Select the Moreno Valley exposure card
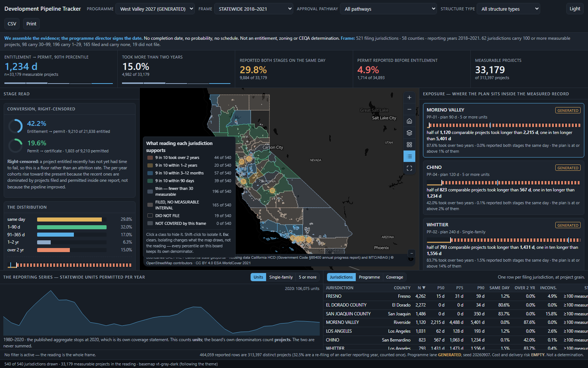Viewport: 588px width, 368px height. [x=503, y=130]
